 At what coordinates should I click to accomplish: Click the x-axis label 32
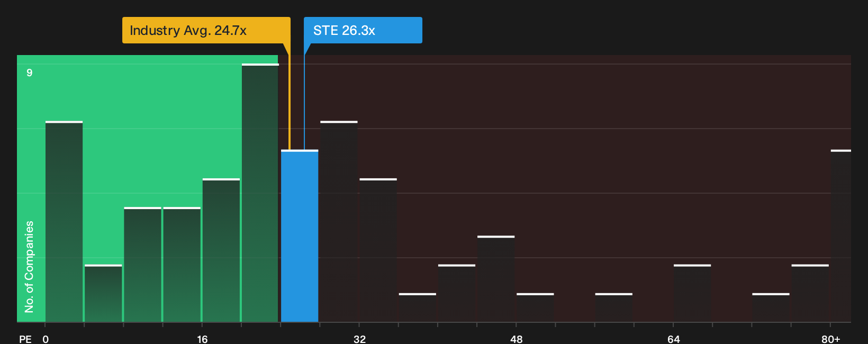point(359,339)
